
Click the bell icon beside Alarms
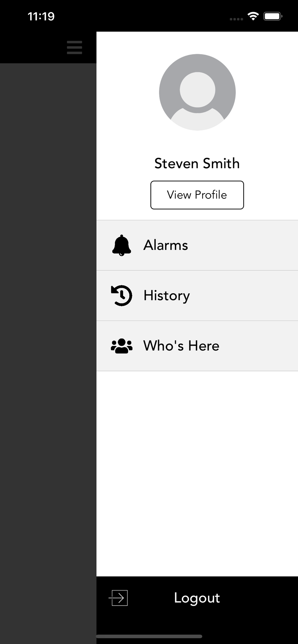pos(122,245)
